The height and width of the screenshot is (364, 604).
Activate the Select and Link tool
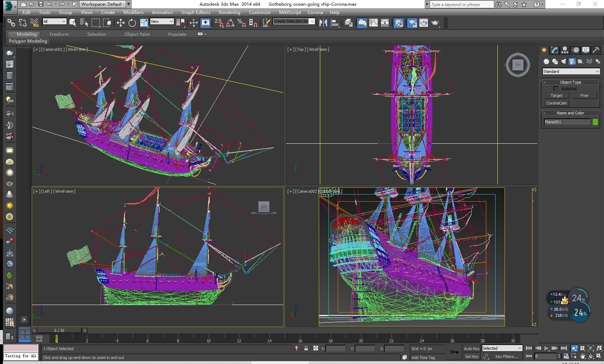11,23
